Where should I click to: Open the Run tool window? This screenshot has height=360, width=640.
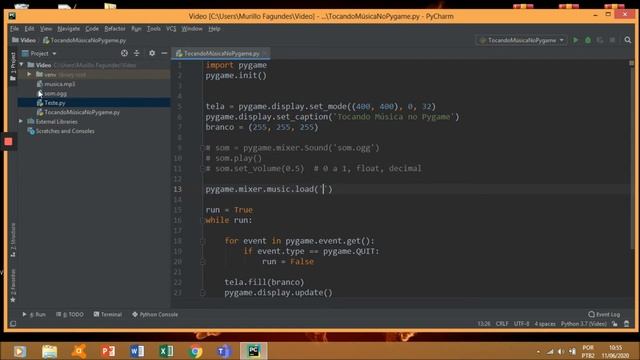pyautogui.click(x=34, y=314)
